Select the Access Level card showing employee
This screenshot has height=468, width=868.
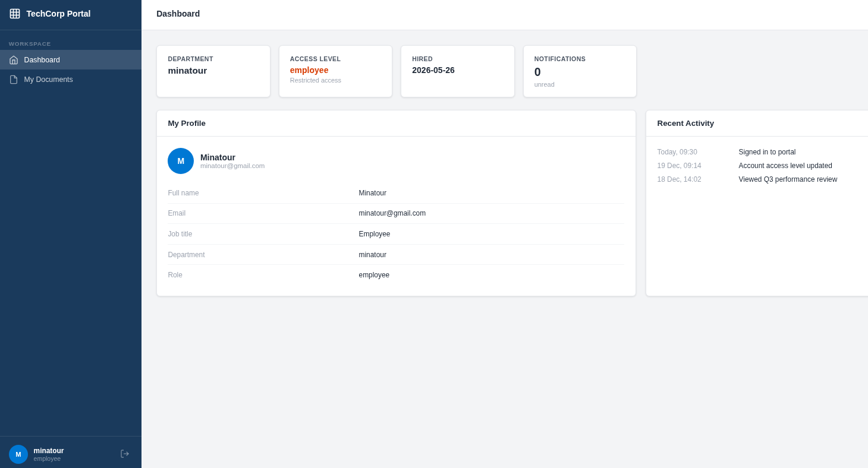pyautogui.click(x=335, y=71)
